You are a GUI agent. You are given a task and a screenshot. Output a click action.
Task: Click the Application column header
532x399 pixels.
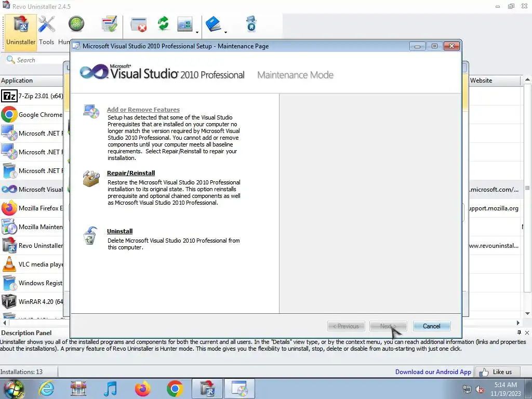click(32, 81)
